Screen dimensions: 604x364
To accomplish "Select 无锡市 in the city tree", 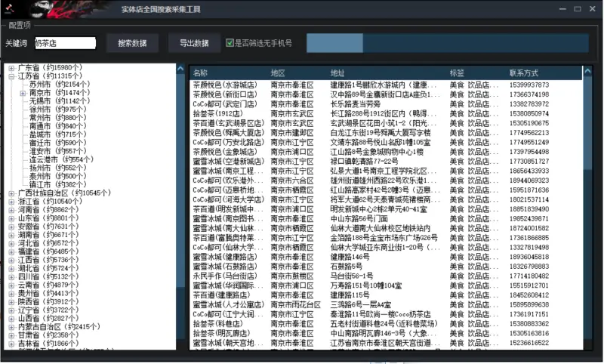I will click(41, 101).
